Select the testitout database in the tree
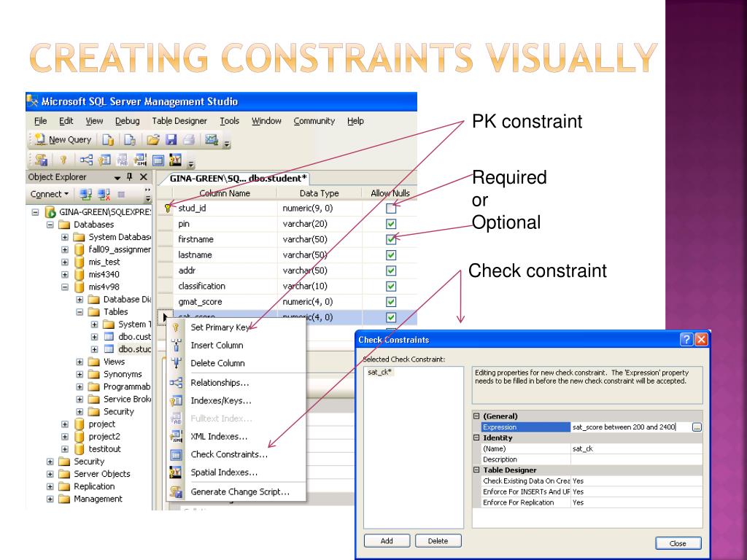Screen dimensions: 747x560 pos(104,449)
